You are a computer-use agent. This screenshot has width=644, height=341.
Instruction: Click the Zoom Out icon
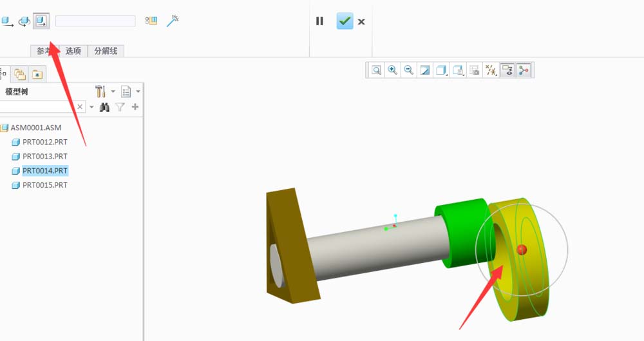pyautogui.click(x=409, y=70)
